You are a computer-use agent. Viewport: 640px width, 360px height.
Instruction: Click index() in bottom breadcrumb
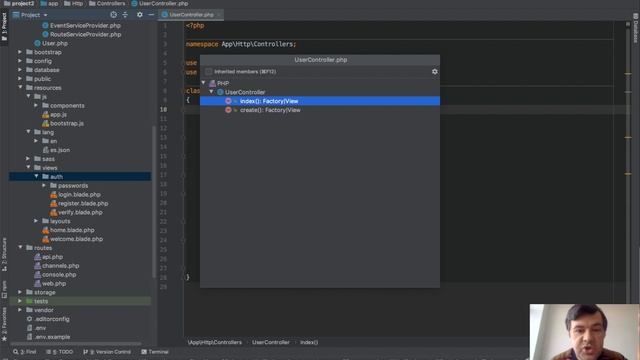309,342
